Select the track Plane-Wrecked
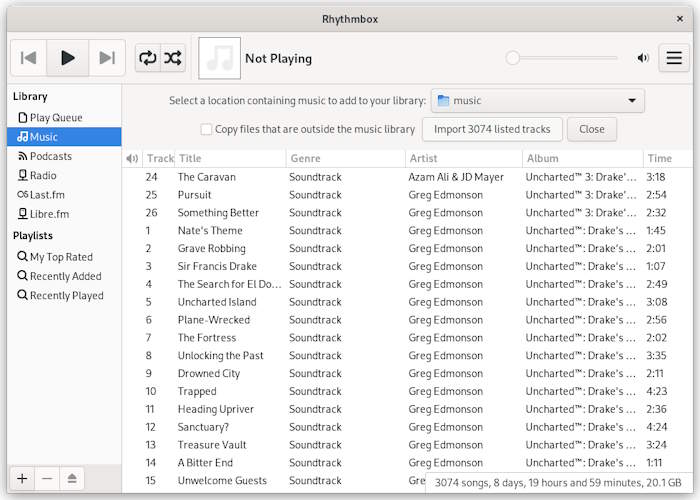Viewport: 700px width, 500px height. click(x=407, y=320)
